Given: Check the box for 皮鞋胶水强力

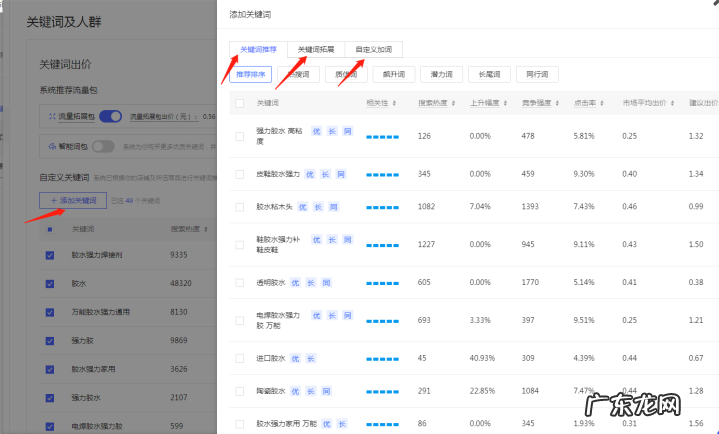Looking at the screenshot, I should point(239,174).
